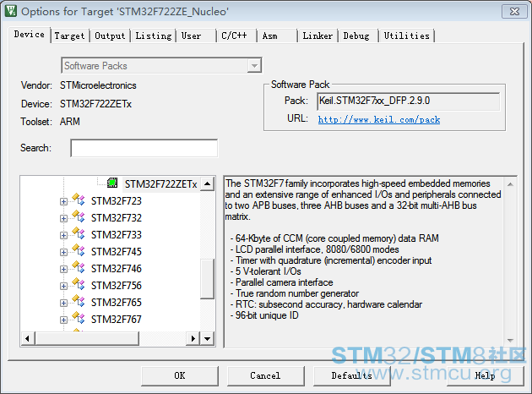This screenshot has height=394, width=532.
Task: Expand the STM32F767 tree node
Action: 63,320
